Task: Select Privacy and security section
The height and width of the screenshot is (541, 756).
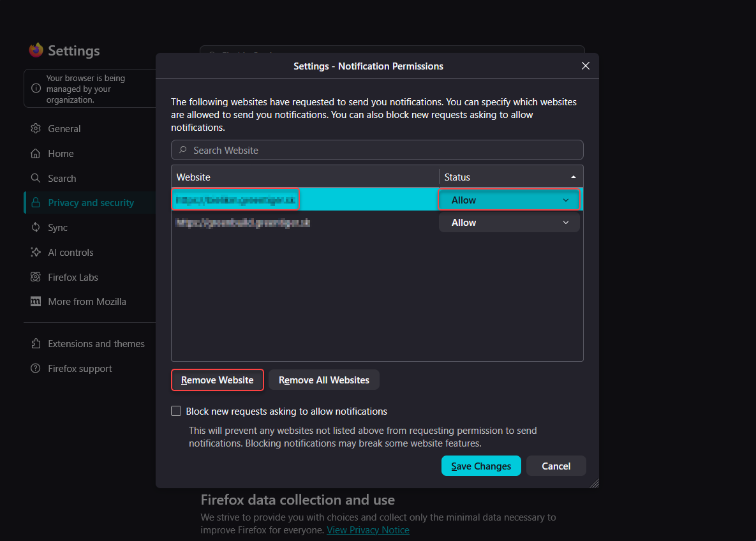Action: 91,202
